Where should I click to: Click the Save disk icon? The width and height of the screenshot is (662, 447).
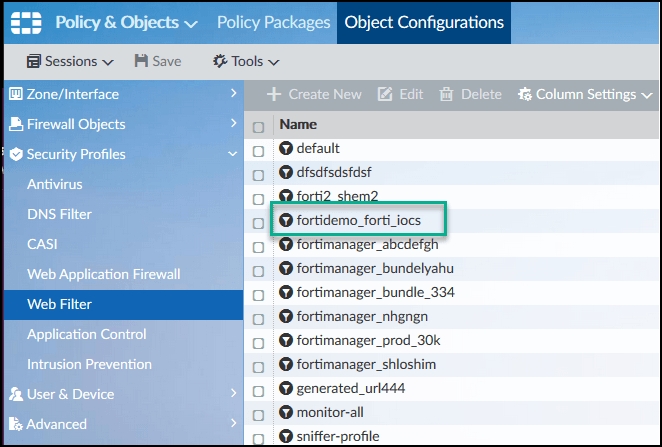141,61
